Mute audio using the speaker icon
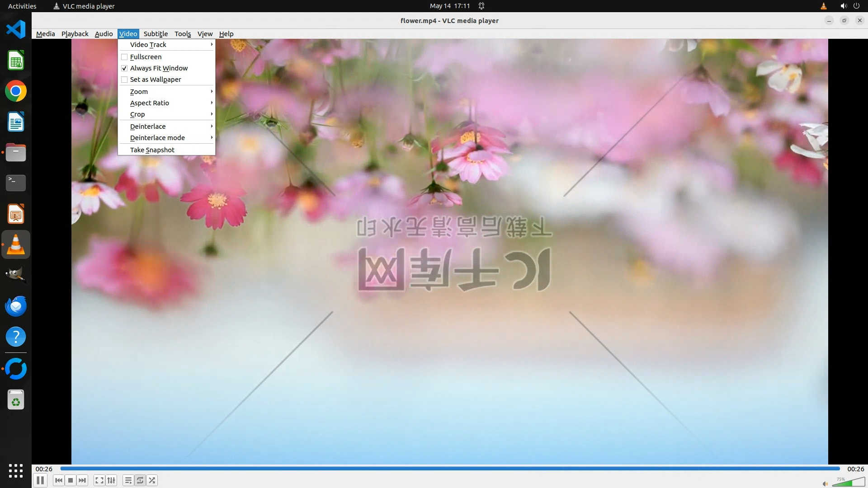The height and width of the screenshot is (488, 868). [825, 484]
